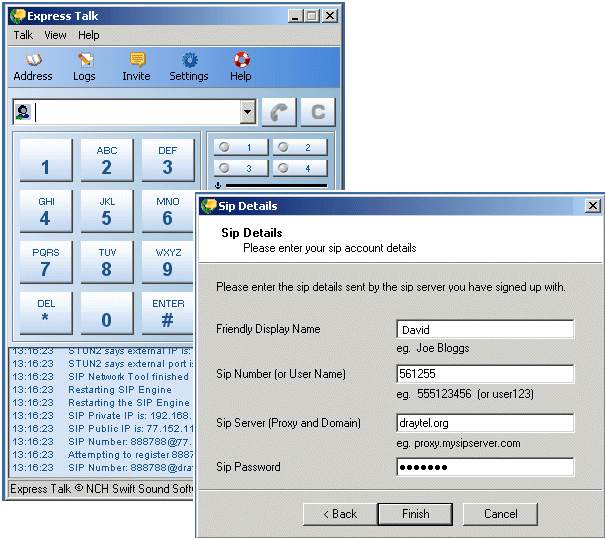
Task: Select phone line 4
Action: pos(300,168)
